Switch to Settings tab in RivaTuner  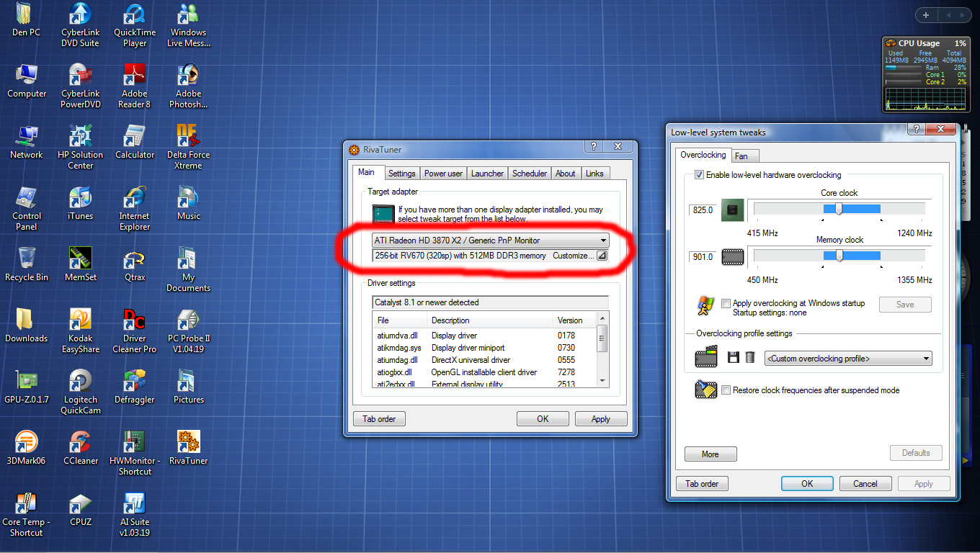401,174
